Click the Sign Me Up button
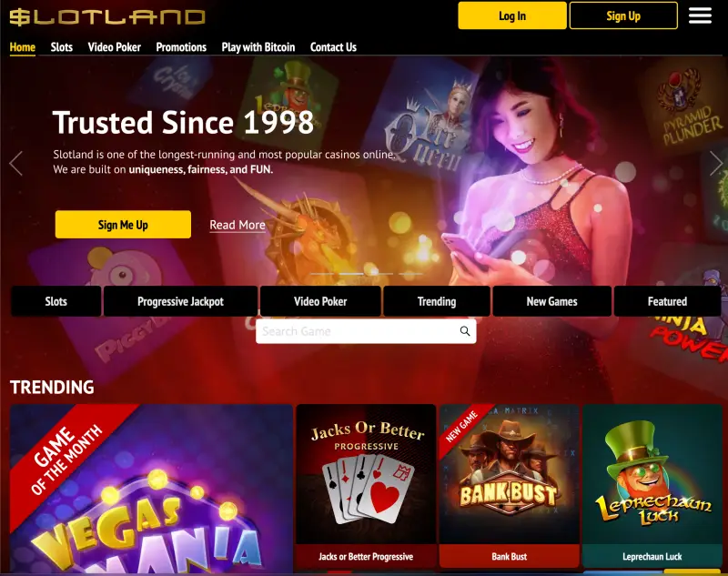Image resolution: width=728 pixels, height=576 pixels. pos(123,225)
